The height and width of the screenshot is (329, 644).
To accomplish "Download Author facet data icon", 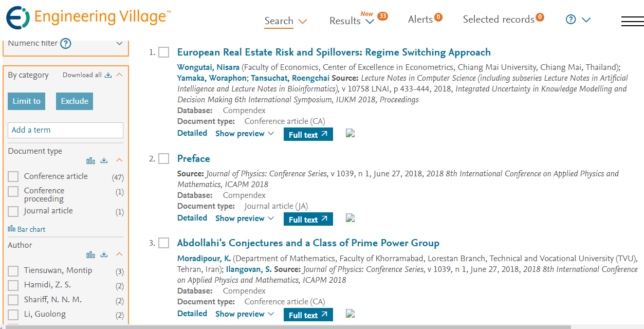I will pos(104,255).
